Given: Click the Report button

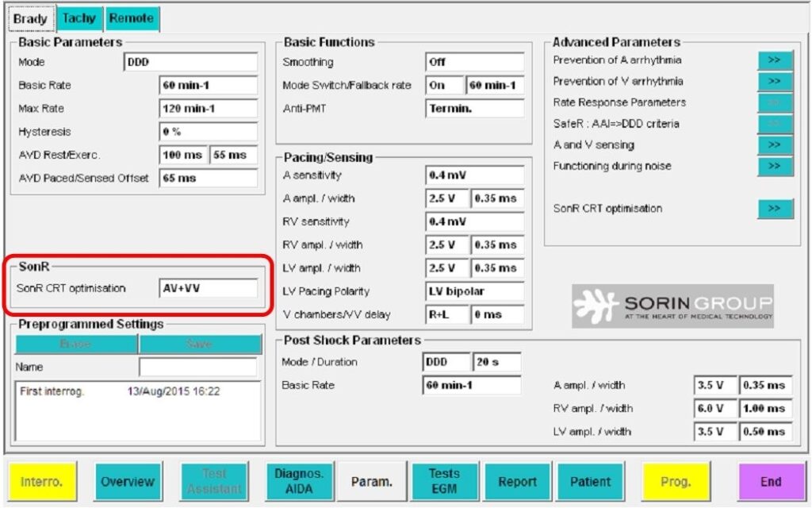Looking at the screenshot, I should pos(518,481).
